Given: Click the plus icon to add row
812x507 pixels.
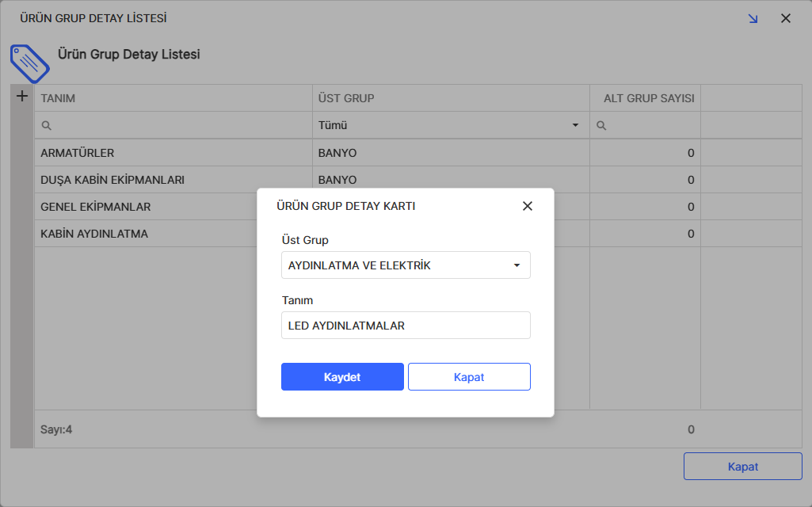Looking at the screenshot, I should (22, 97).
